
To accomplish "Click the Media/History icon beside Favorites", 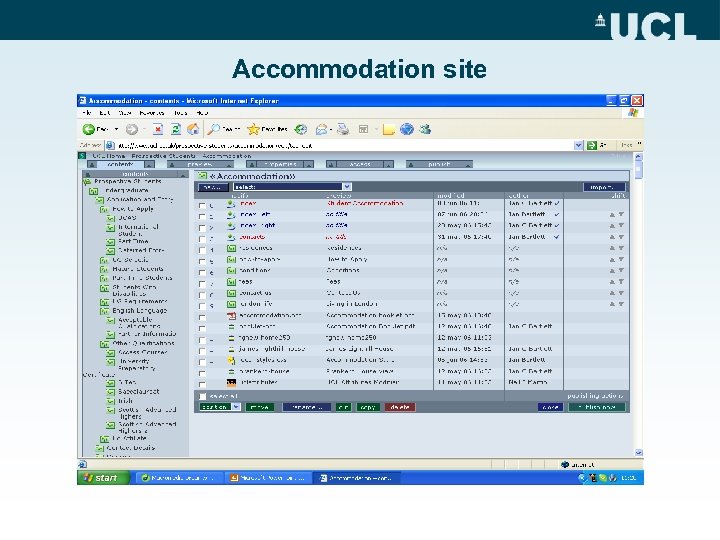I will pyautogui.click(x=301, y=129).
